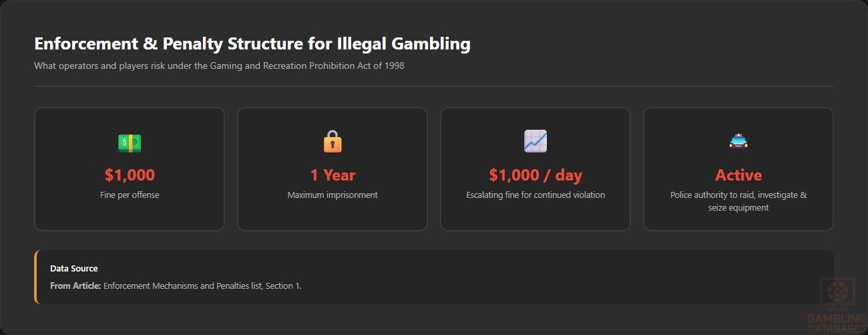Click 'Escalating fine for continued violation' caption
The height and width of the screenshot is (335, 868).
(535, 195)
